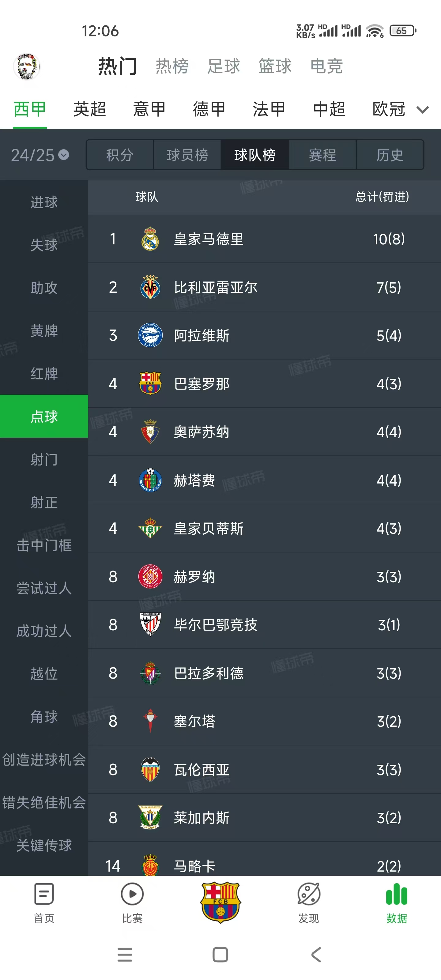Tap the Android back navigation button

(x=316, y=955)
